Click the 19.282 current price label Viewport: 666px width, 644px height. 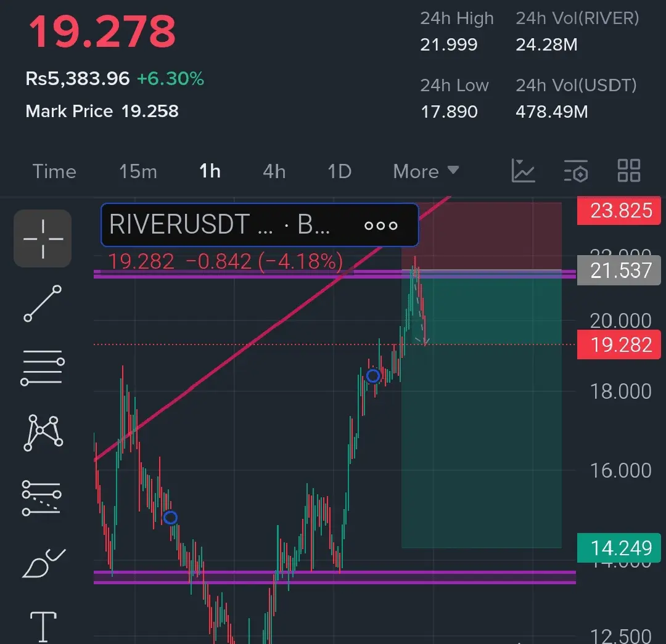point(619,344)
